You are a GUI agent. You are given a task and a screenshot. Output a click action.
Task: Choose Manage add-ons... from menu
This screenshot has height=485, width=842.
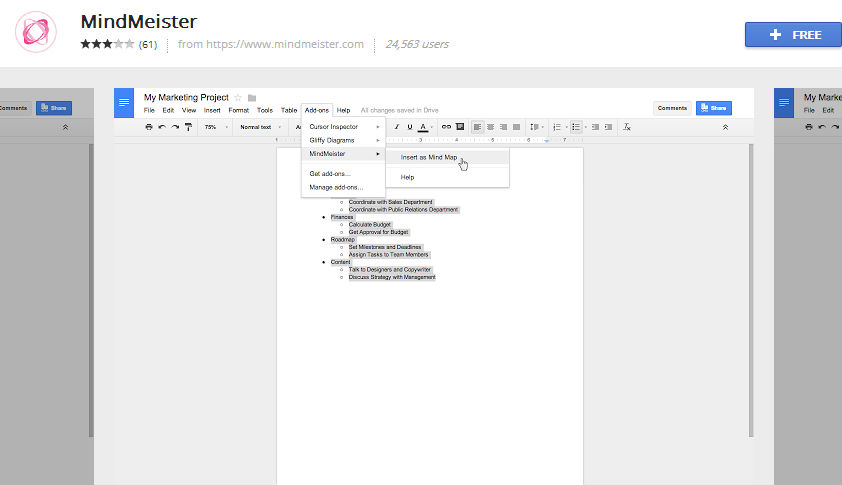pos(344,187)
